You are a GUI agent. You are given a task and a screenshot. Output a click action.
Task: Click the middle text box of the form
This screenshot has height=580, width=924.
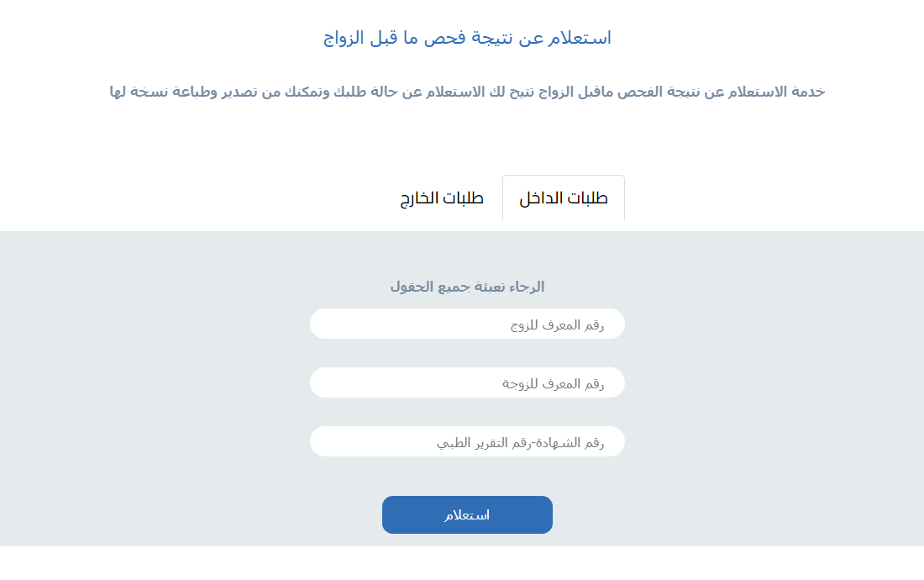click(x=467, y=383)
